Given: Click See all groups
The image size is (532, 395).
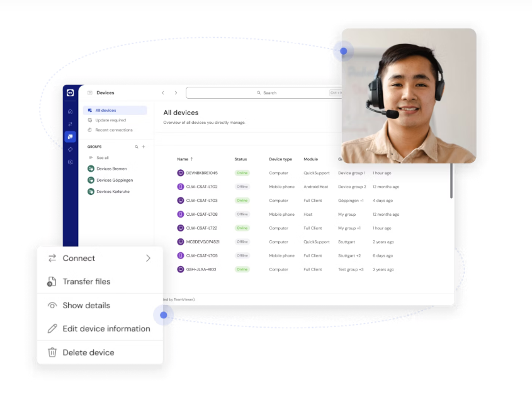Looking at the screenshot, I should 103,158.
